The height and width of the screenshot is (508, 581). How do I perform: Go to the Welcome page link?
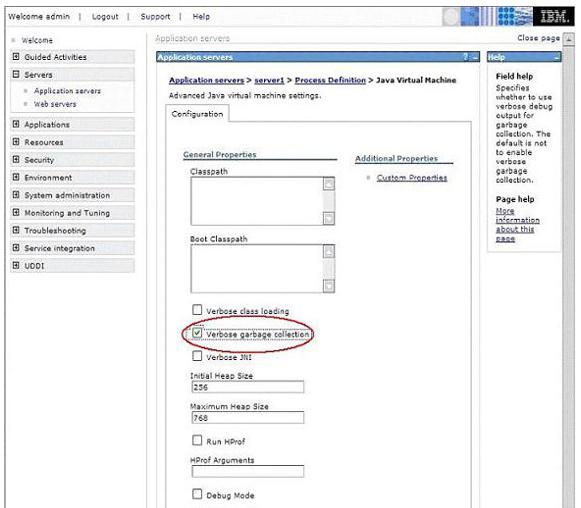coord(37,40)
